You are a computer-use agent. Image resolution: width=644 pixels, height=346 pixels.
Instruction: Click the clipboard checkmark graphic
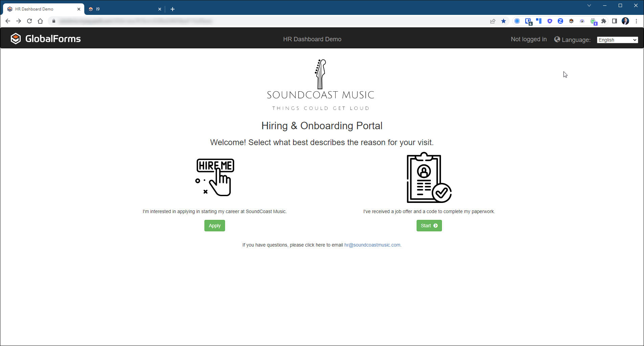click(x=428, y=177)
